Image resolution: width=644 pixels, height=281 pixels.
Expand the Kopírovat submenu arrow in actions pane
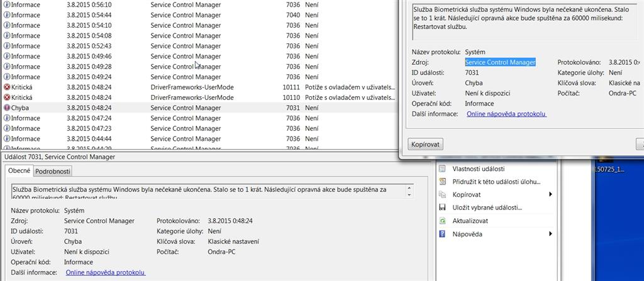(x=550, y=194)
